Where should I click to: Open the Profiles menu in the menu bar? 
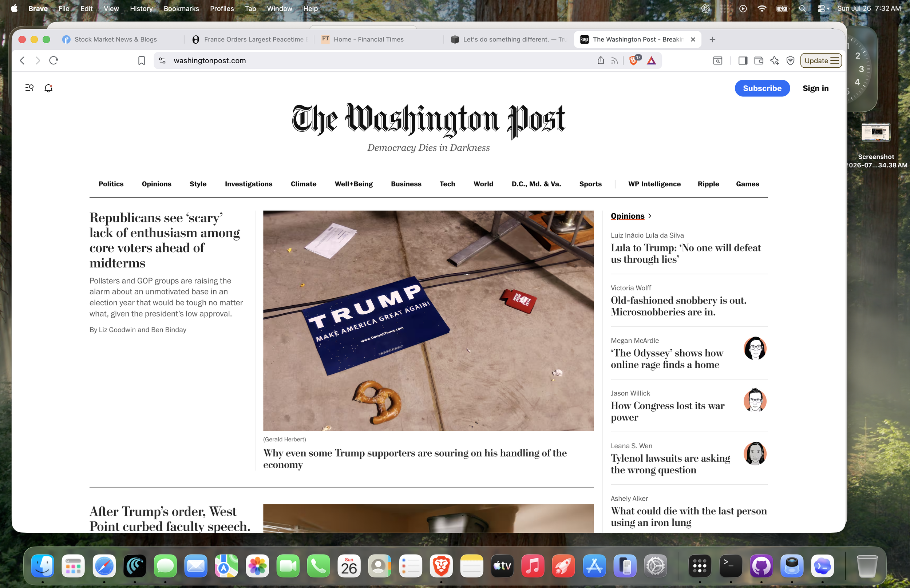(222, 8)
